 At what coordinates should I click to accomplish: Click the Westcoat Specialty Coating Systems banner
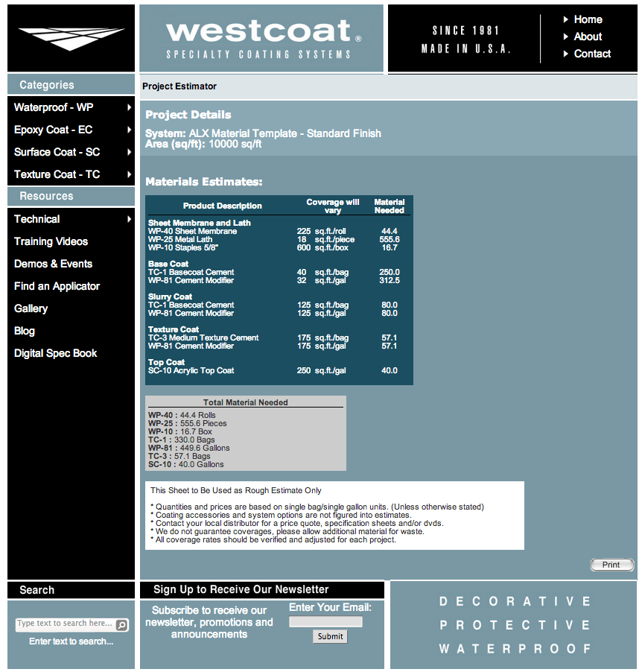tap(261, 39)
